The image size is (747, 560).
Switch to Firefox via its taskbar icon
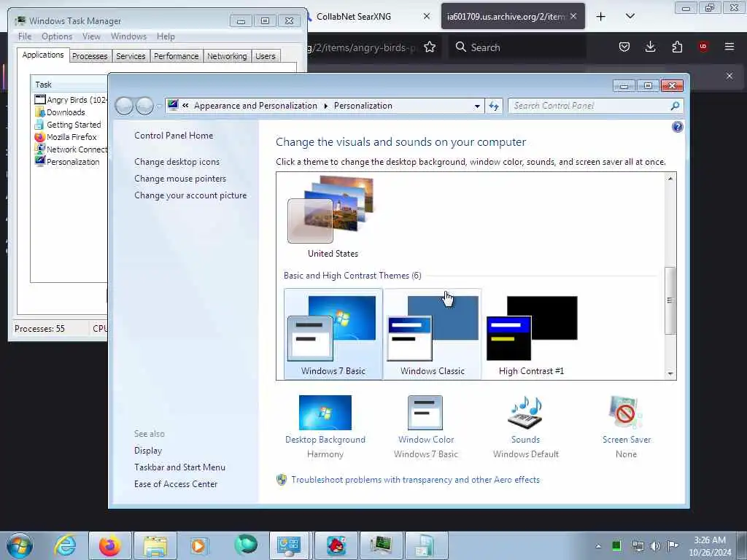109,545
